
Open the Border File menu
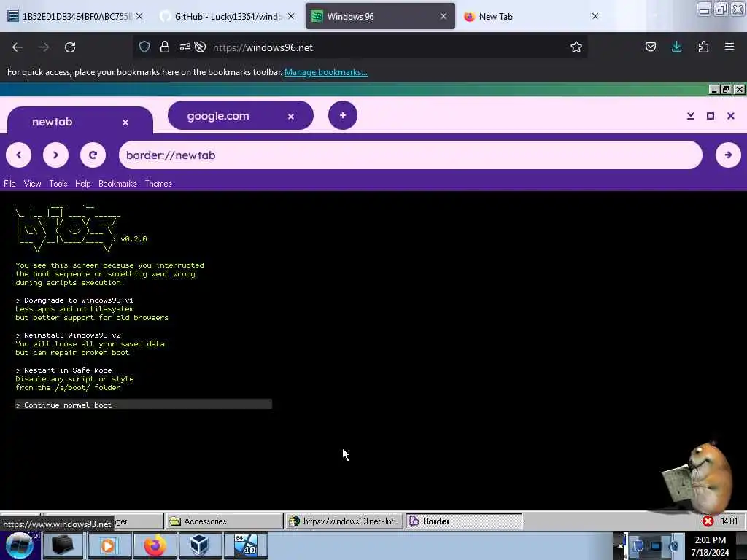[9, 184]
